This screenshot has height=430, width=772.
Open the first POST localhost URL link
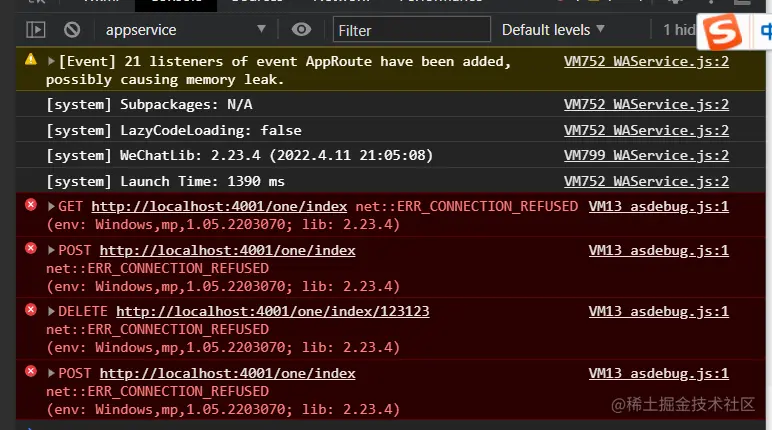[x=227, y=250]
